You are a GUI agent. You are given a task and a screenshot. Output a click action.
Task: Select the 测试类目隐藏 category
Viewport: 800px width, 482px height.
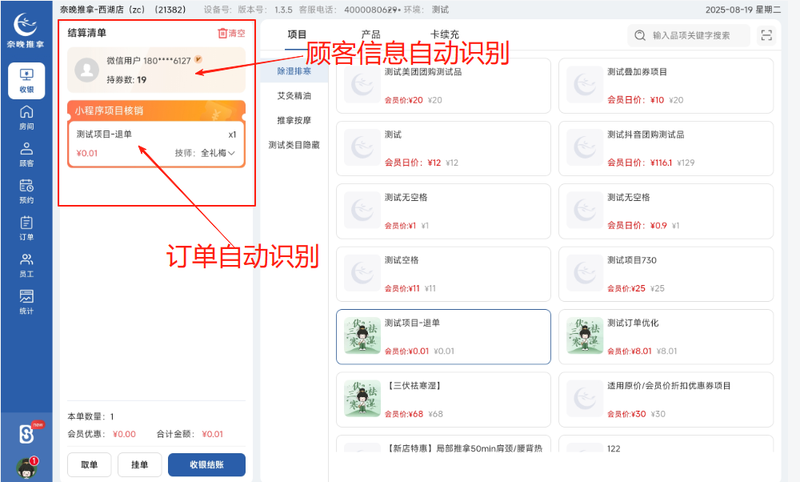[x=294, y=145]
